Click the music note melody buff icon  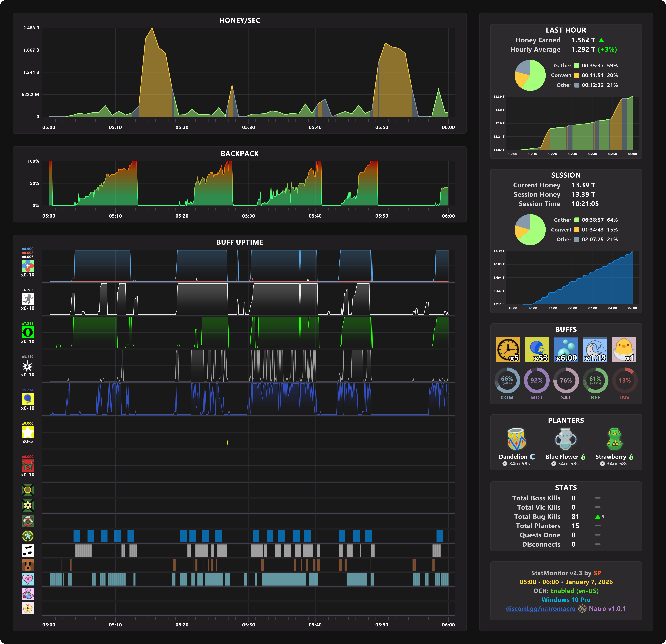point(28,550)
